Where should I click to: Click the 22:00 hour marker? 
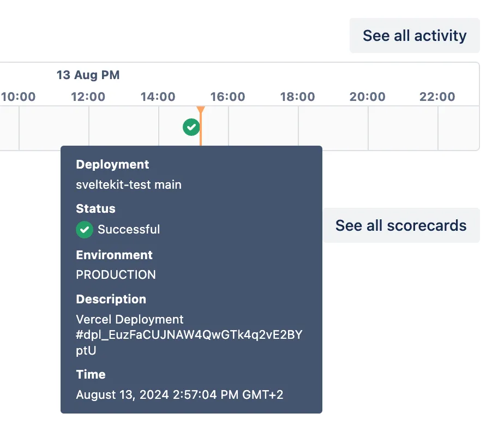click(x=437, y=97)
